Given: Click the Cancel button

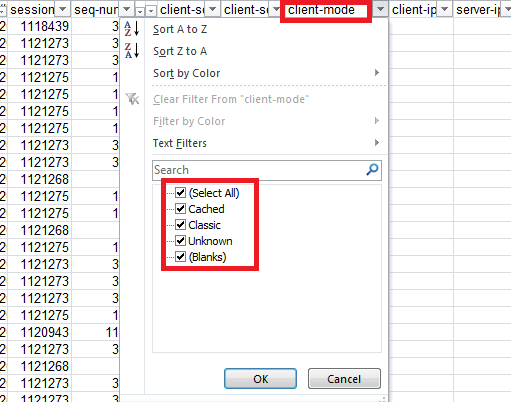Looking at the screenshot, I should pos(344,379).
